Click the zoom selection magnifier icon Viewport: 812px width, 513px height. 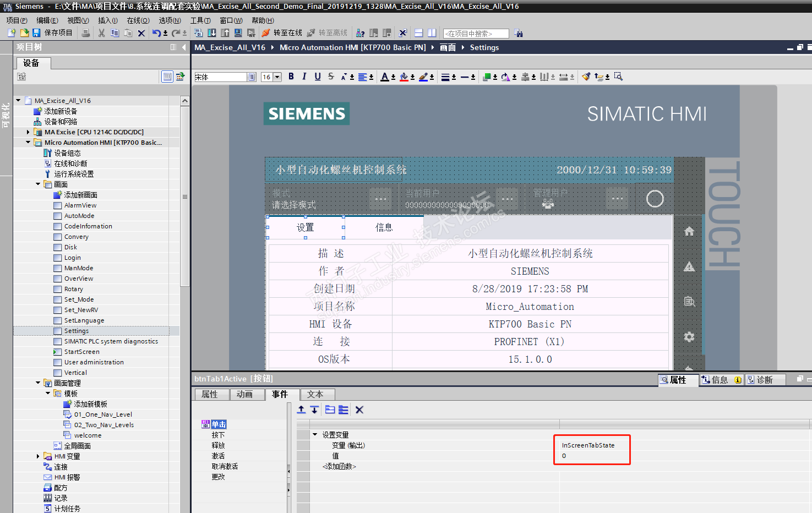pos(618,77)
